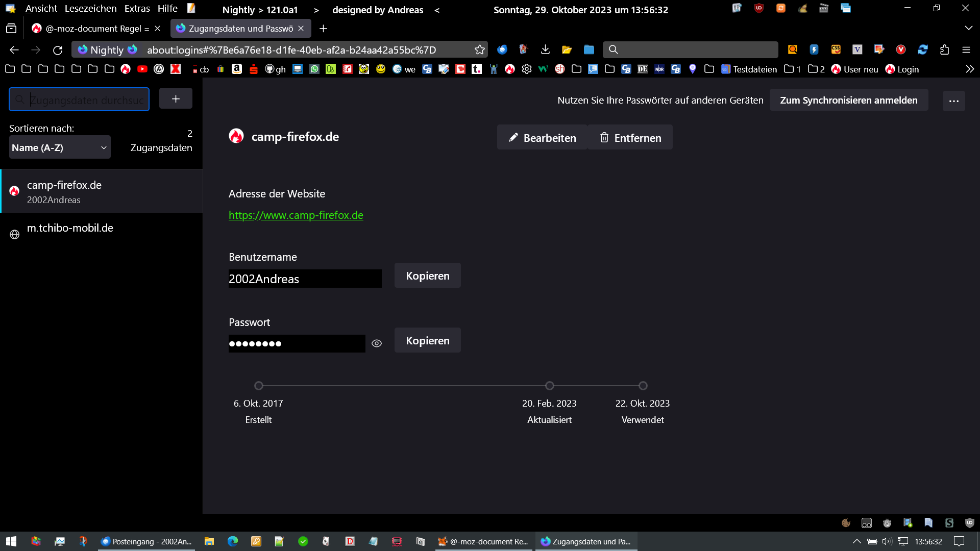The width and height of the screenshot is (980, 551).
Task: Open the Firefox hamburger application menu
Action: 966,49
